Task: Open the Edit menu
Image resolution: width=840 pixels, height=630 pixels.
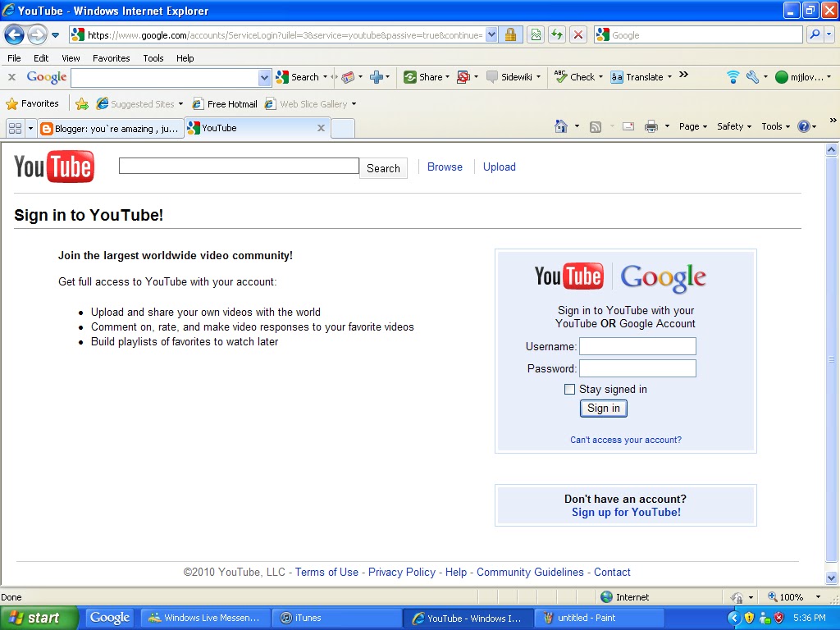Action: click(41, 58)
